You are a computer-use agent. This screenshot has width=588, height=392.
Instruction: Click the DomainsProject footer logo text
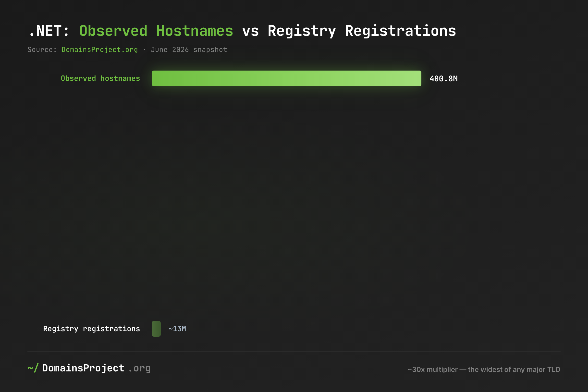coord(83,368)
